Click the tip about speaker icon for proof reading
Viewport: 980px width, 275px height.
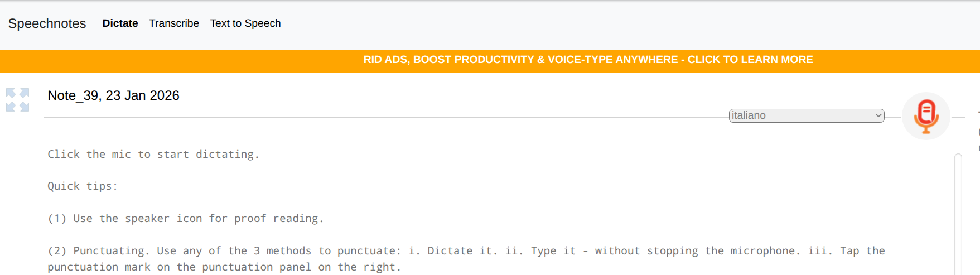pos(185,219)
